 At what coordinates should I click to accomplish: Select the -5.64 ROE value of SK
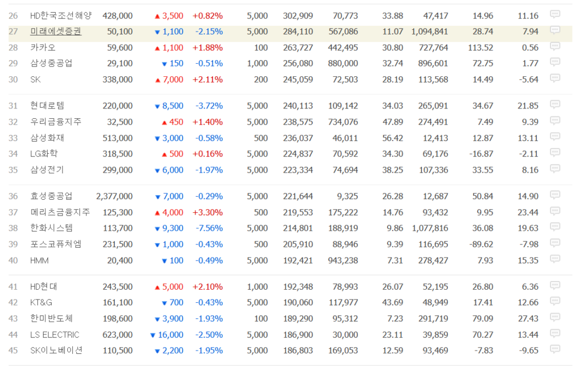(x=529, y=79)
